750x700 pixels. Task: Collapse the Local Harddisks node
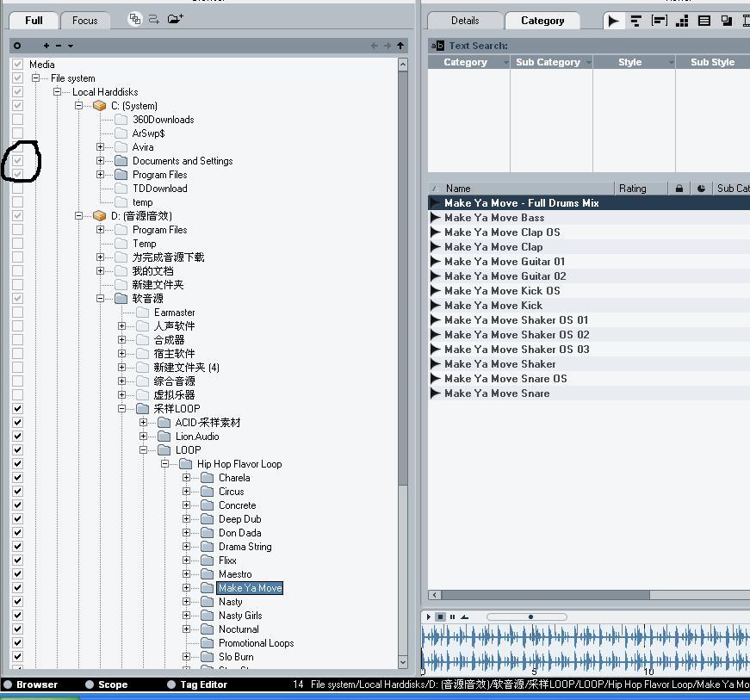[57, 92]
